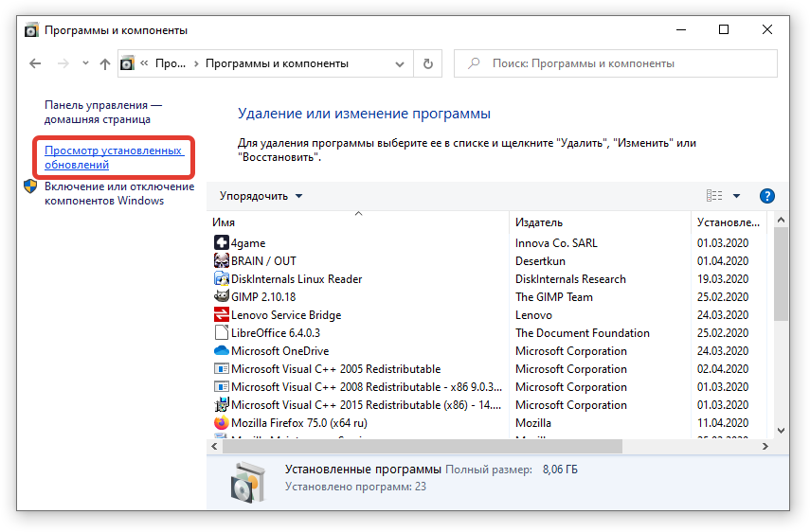
Task: Refresh the Programs and Components view
Action: pyautogui.click(x=427, y=63)
